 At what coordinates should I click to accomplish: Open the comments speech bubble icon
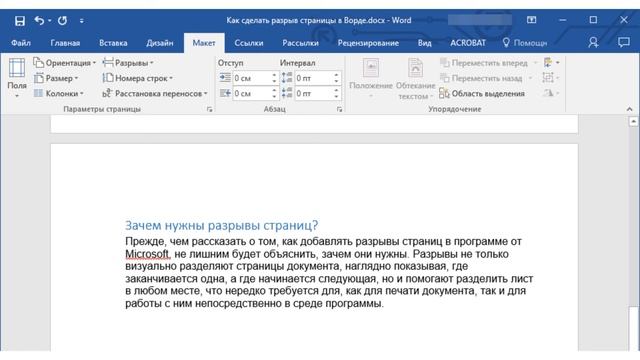[624, 42]
